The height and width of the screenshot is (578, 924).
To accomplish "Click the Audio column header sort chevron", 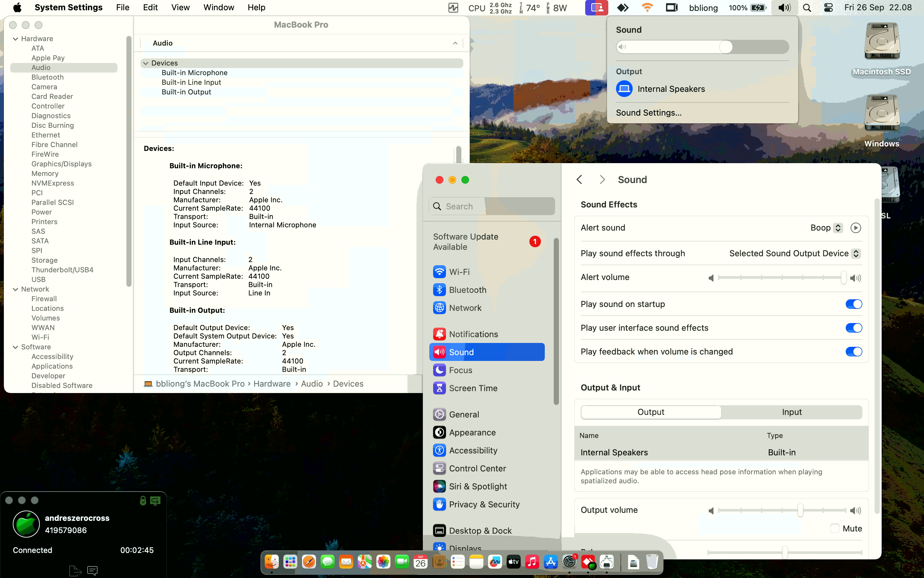I will (x=455, y=43).
